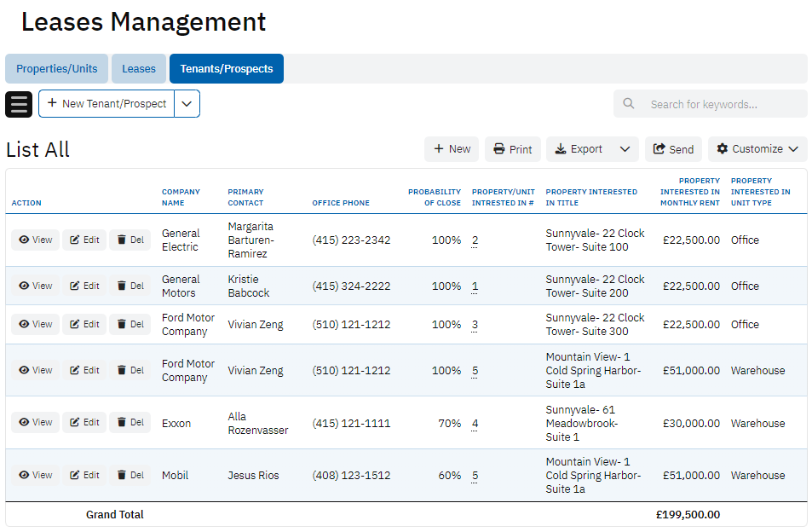Switch to the Leases tab
Image resolution: width=812 pixels, height=532 pixels.
(139, 69)
